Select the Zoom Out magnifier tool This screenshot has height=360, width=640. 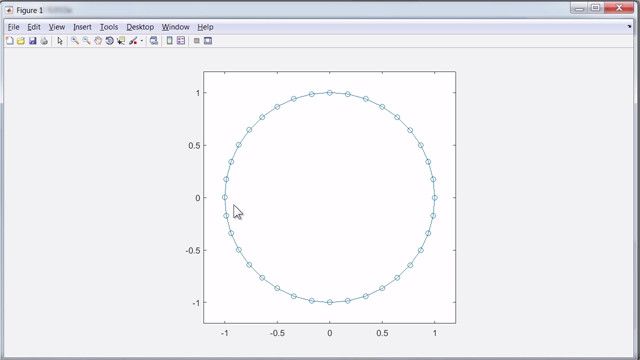pos(86,41)
